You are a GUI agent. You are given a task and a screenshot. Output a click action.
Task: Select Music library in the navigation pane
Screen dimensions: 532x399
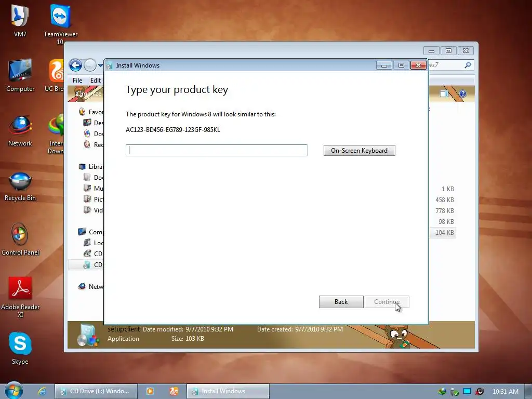click(x=94, y=188)
